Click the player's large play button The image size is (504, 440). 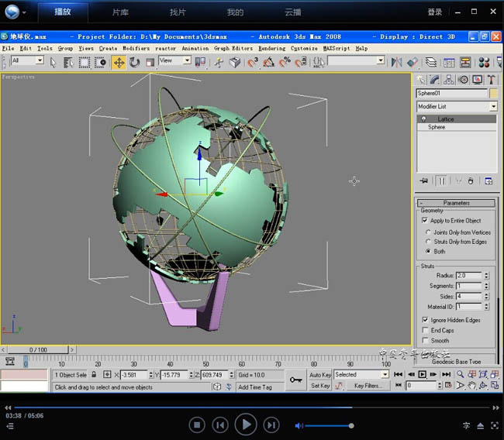(246, 425)
